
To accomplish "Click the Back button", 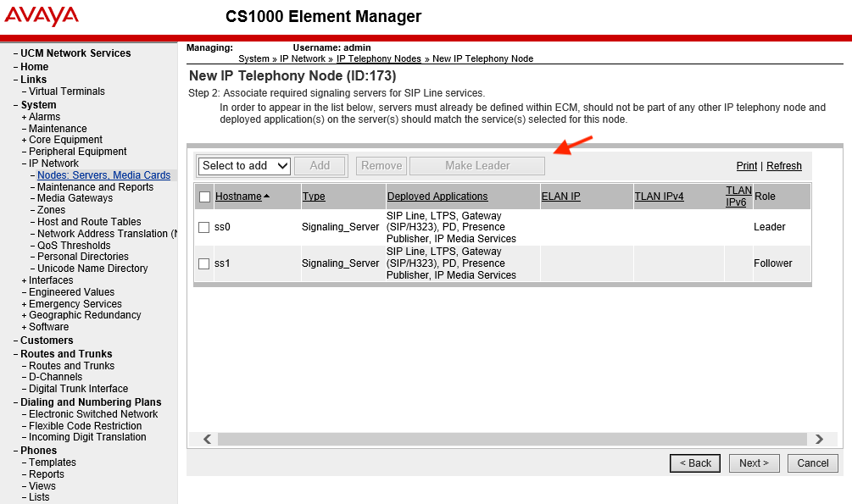I will pos(695,463).
